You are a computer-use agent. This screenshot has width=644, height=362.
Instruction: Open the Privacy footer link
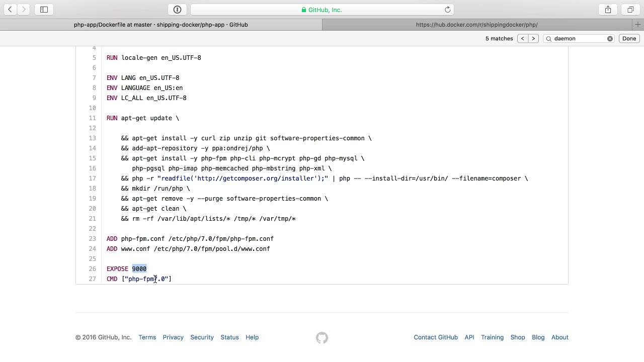pyautogui.click(x=173, y=337)
